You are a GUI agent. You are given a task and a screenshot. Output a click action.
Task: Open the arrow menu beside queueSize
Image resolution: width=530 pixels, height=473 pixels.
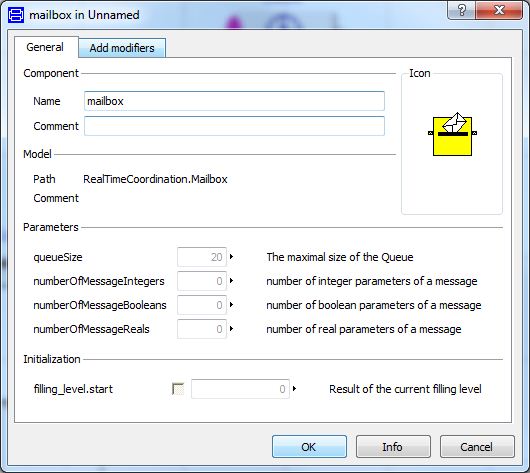[x=232, y=257]
